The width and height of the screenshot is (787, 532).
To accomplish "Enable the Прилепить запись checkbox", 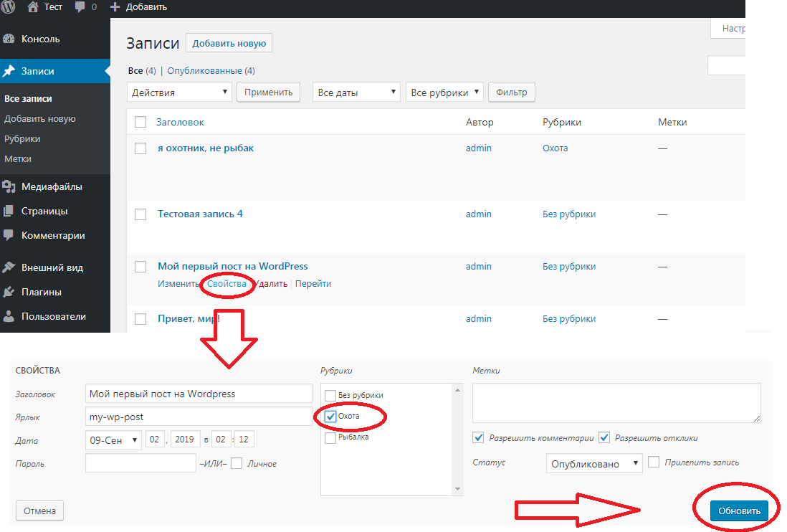I will [x=654, y=462].
